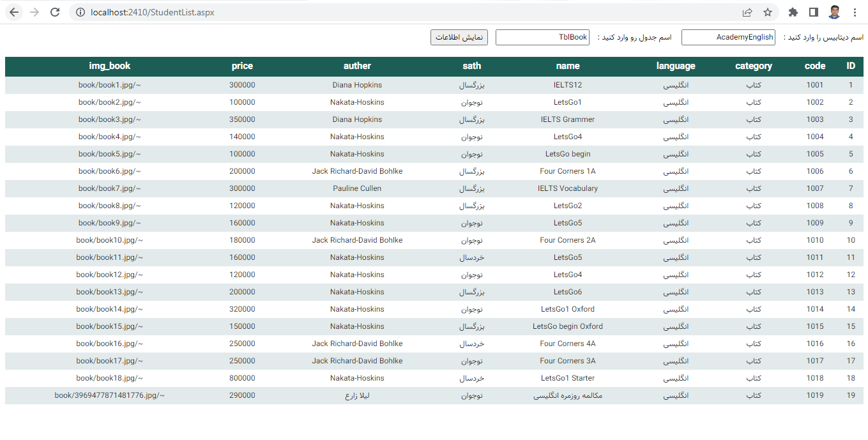Focus the TblBook table name field
This screenshot has height=440, width=868.
(x=542, y=38)
